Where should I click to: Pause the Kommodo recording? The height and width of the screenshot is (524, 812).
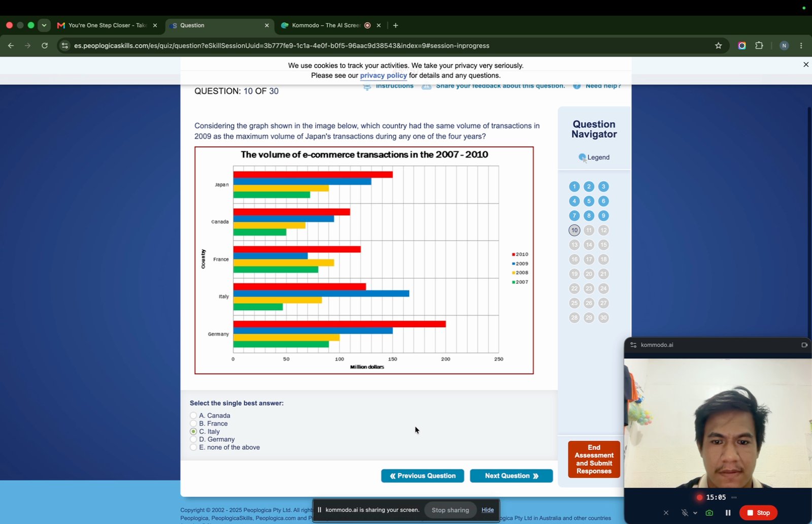728,513
